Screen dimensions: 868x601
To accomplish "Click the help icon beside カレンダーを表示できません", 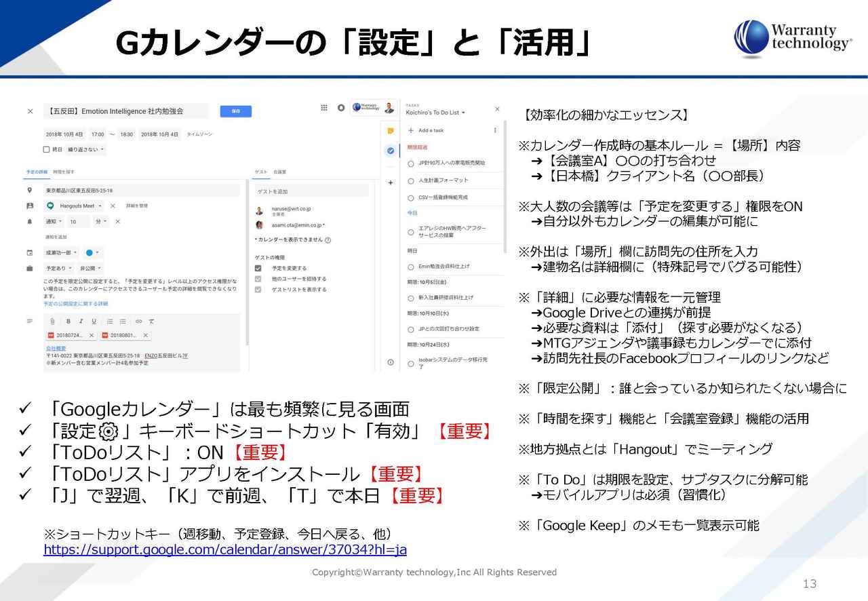I will point(328,240).
